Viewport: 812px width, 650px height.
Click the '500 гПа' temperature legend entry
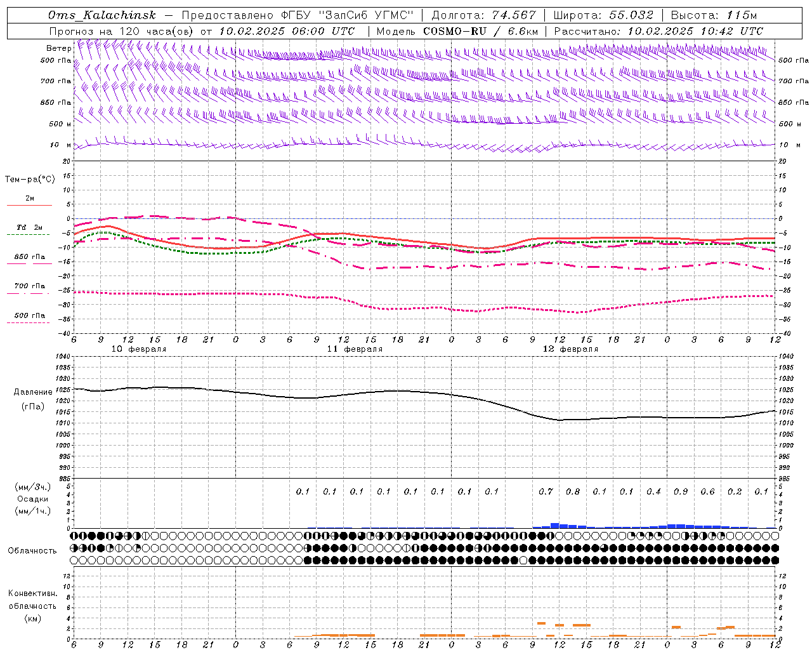pyautogui.click(x=30, y=315)
